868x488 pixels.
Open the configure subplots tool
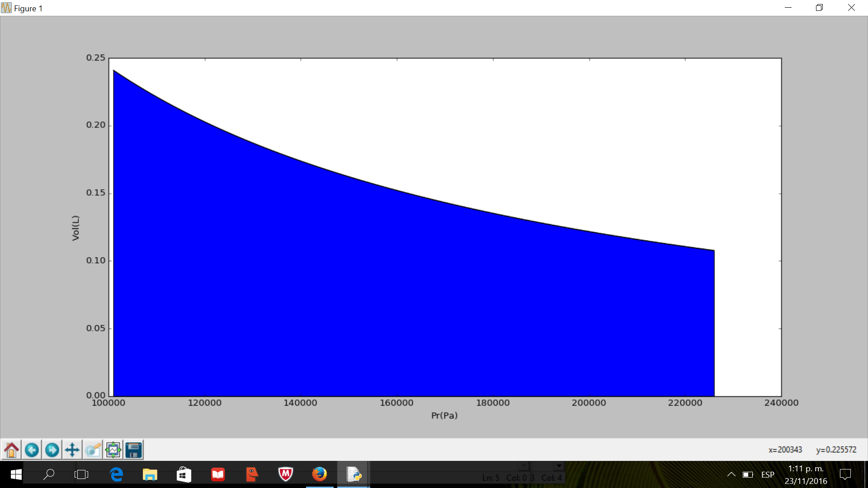coord(113,450)
